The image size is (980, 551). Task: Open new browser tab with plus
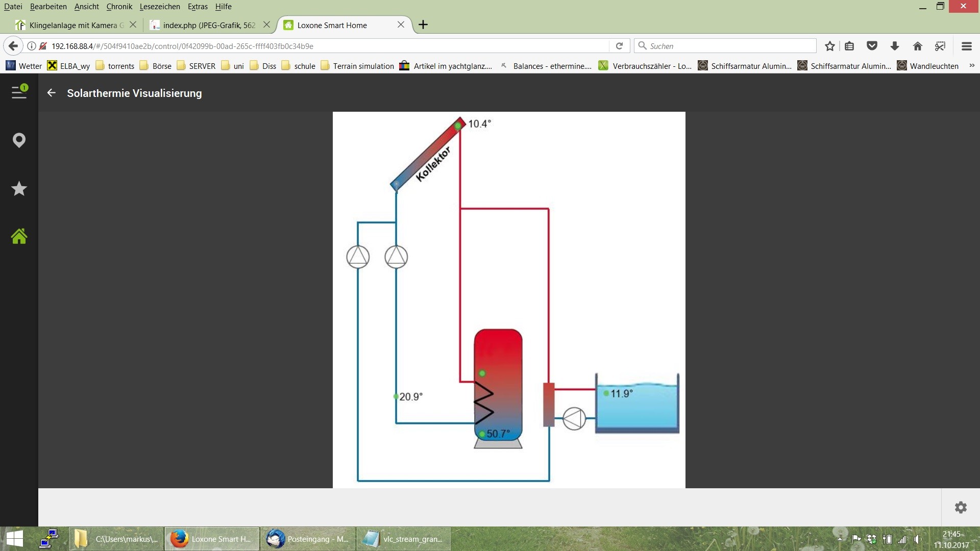(423, 24)
